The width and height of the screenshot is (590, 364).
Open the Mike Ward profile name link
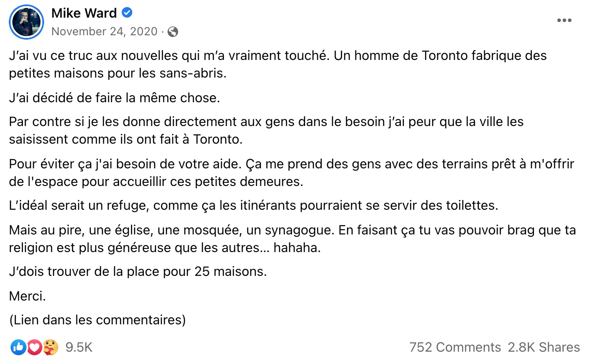pos(84,13)
